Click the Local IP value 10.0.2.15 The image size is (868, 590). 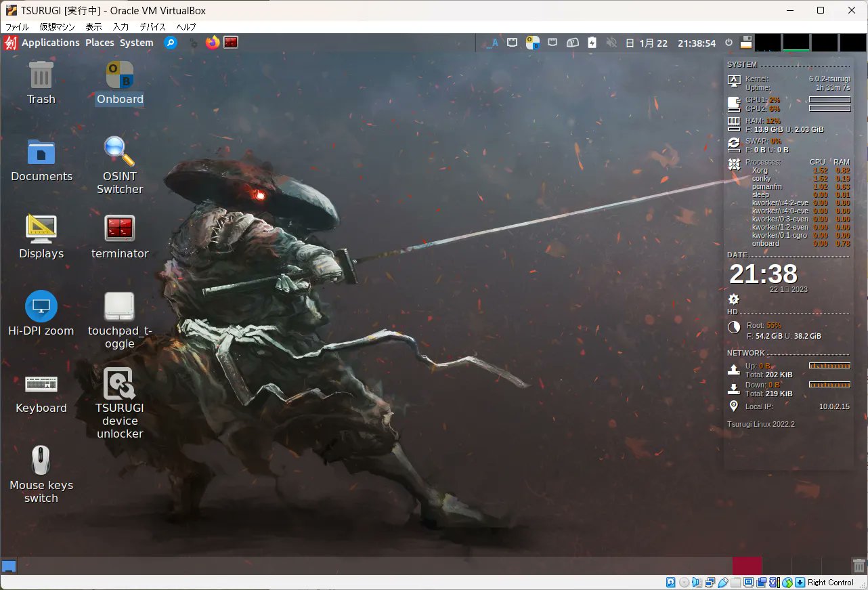pos(835,406)
